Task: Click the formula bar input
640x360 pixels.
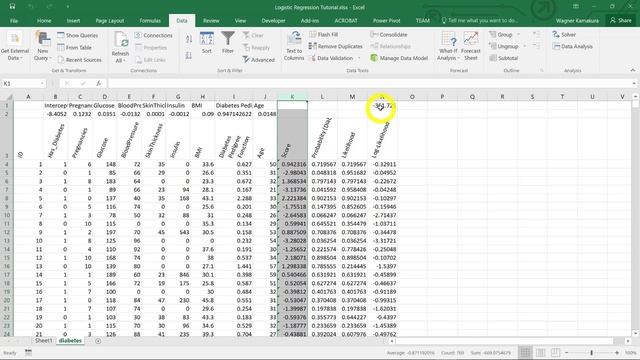Action: [x=369, y=83]
